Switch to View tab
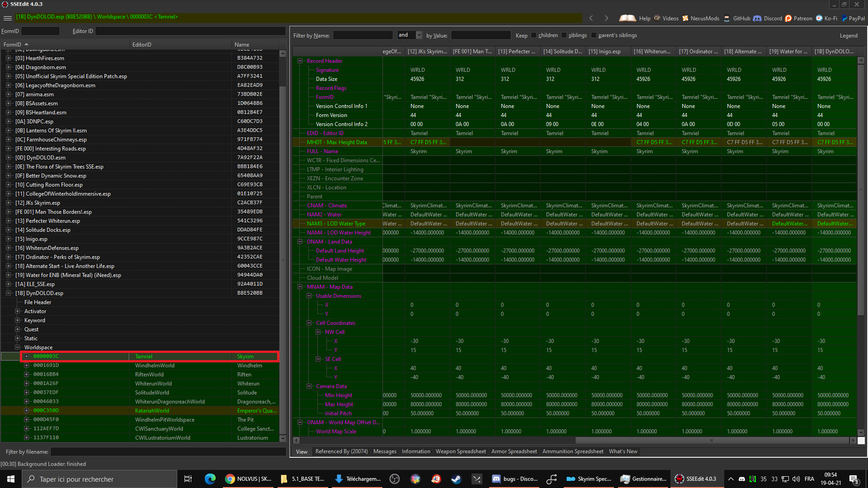Viewport: 868px width, 488px height. 302,451
